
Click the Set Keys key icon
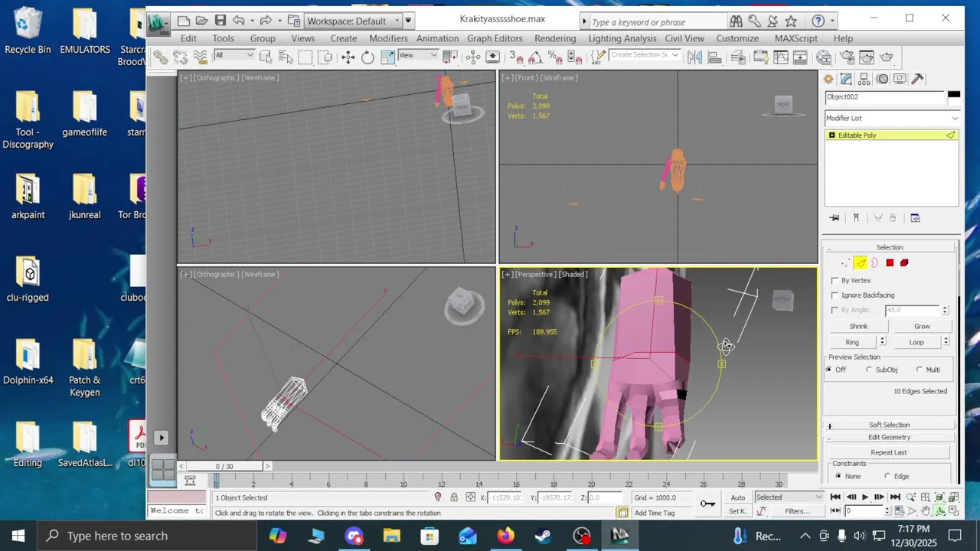click(x=707, y=503)
